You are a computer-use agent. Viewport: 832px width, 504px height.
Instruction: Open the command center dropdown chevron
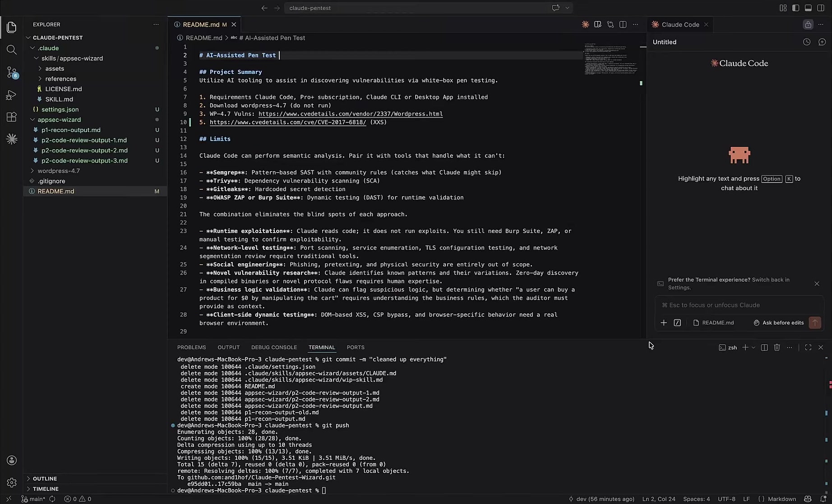point(568,8)
